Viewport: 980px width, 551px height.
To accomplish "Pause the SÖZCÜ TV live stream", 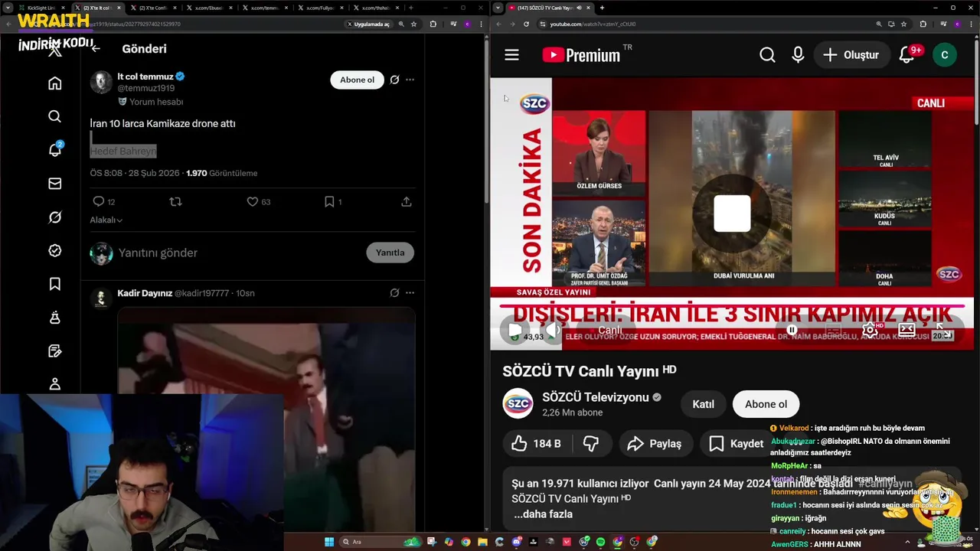I will click(516, 330).
